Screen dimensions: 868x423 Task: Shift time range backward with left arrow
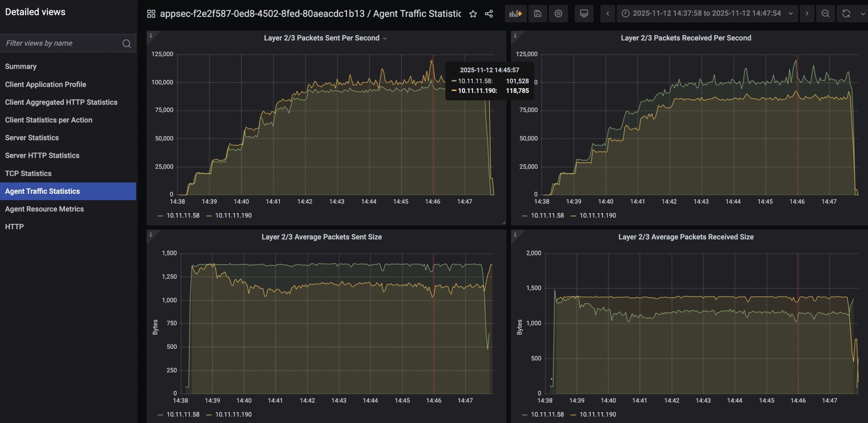pyautogui.click(x=608, y=14)
